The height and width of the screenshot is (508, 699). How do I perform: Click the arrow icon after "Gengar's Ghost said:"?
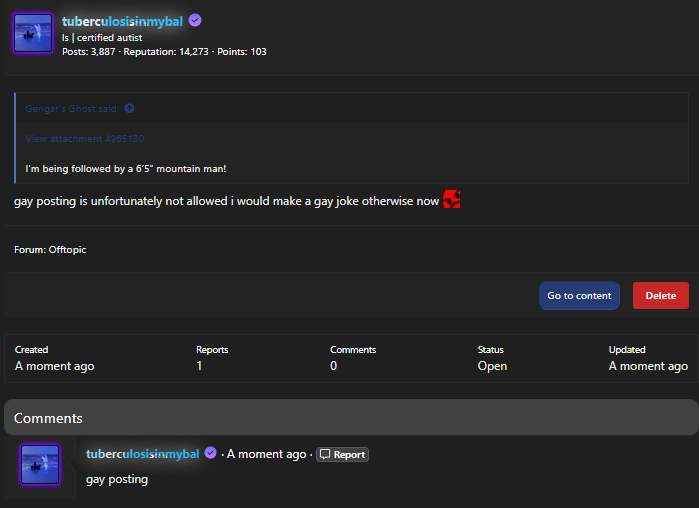tap(129, 108)
